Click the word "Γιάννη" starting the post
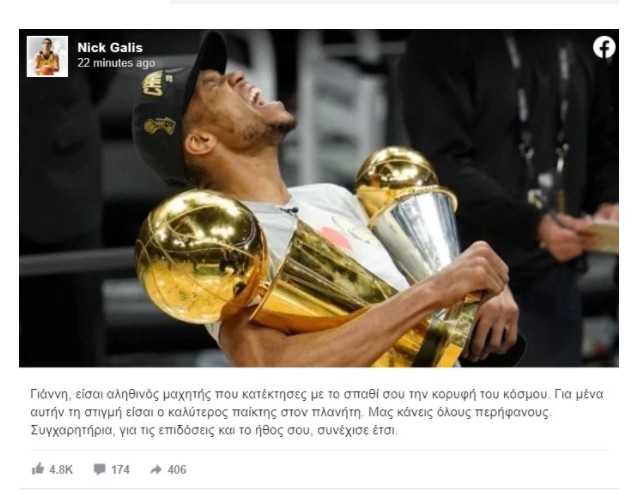 coord(49,394)
